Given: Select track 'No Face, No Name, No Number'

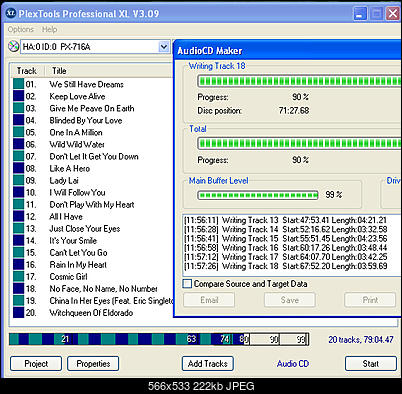Looking at the screenshot, I should pyautogui.click(x=103, y=289).
